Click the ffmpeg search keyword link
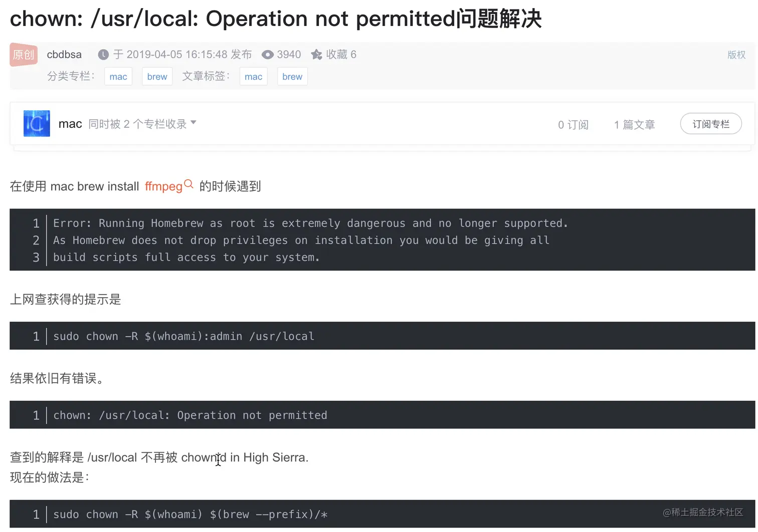The height and width of the screenshot is (532, 758). click(x=163, y=186)
